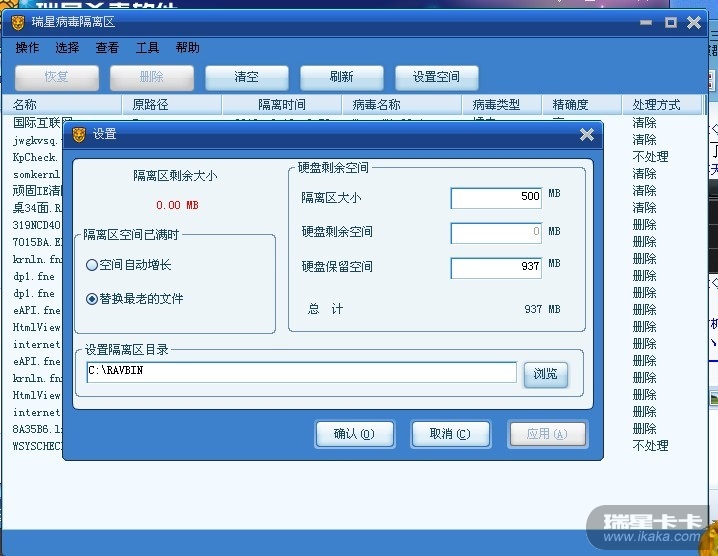This screenshot has width=718, height=556.
Task: Click the 937 MB total value
Action: [x=542, y=309]
